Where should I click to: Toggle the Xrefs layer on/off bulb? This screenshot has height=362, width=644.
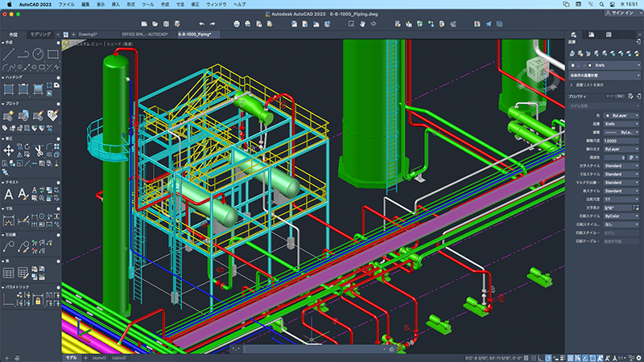click(x=573, y=65)
